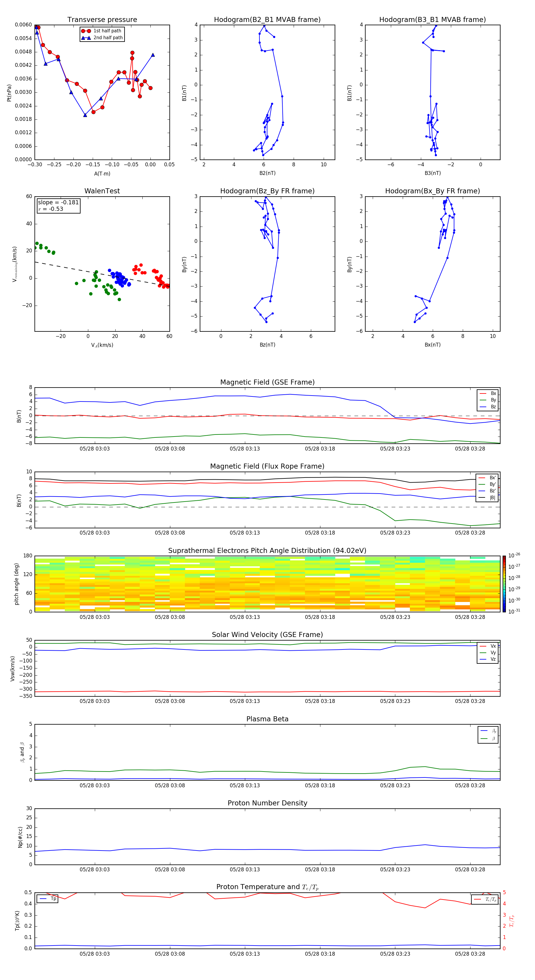Select the "Bz'" legend entry in Flux Rope panel
Screen dimensions: 535x980
[x=487, y=491]
